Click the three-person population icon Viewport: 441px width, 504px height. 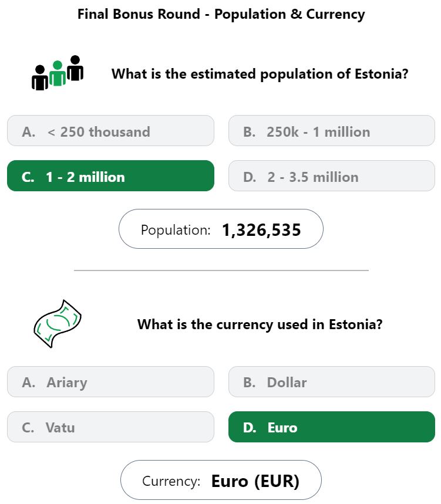tap(58, 73)
